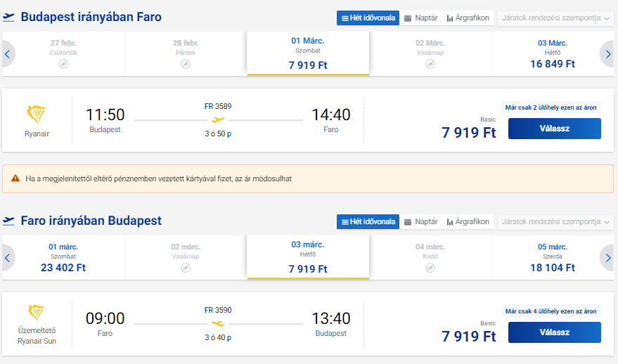Select outbound date 03 Márc. 16 849 Ft
This screenshot has height=364, width=618.
click(x=552, y=54)
